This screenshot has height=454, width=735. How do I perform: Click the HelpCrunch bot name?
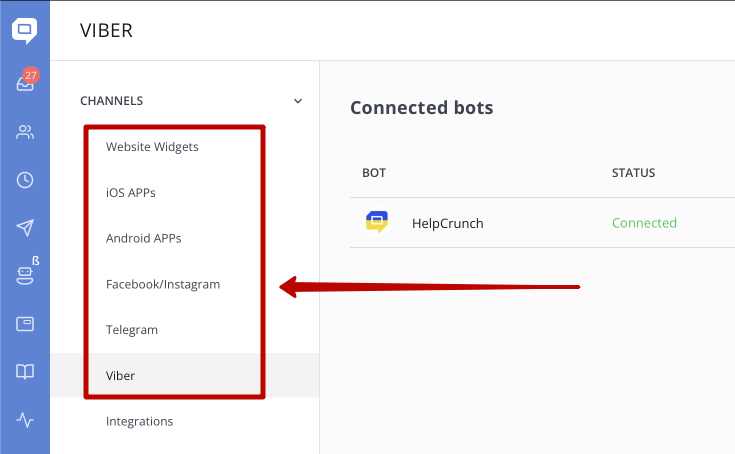(448, 223)
